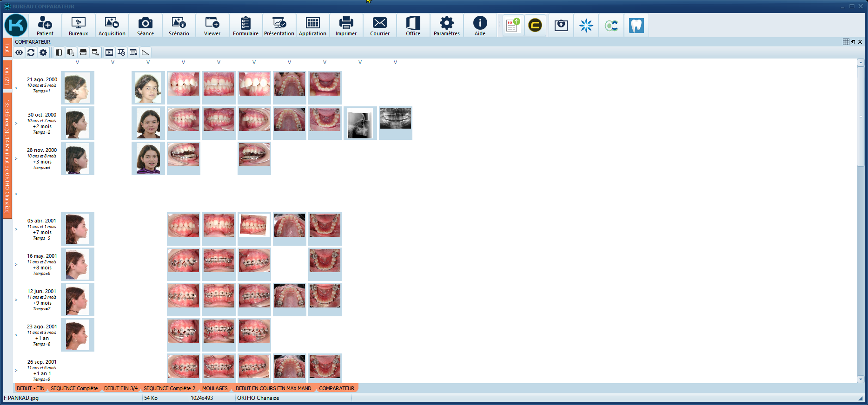Image resolution: width=868 pixels, height=405 pixels.
Task: Toggle the triangle angle measurement tool
Action: coord(146,52)
